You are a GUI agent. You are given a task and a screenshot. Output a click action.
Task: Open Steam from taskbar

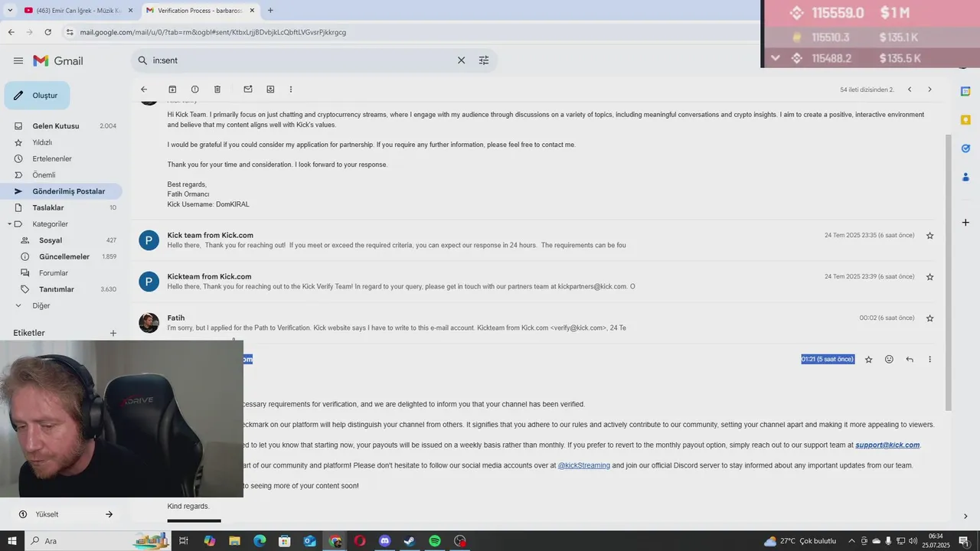pyautogui.click(x=410, y=541)
